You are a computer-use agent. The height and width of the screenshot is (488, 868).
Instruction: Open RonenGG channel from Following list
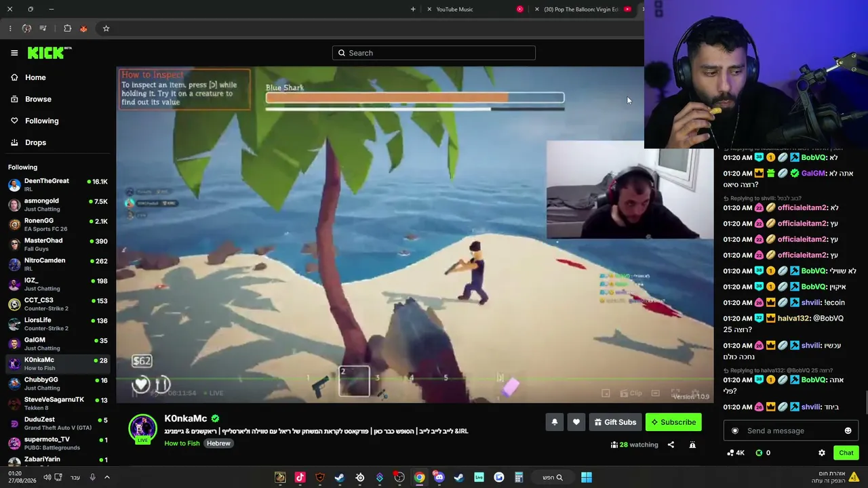pyautogui.click(x=58, y=224)
